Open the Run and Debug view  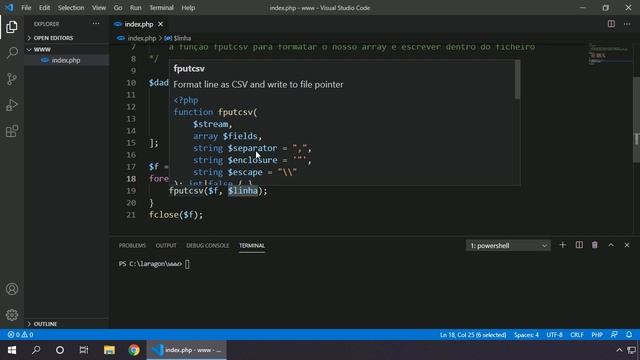tap(12, 105)
